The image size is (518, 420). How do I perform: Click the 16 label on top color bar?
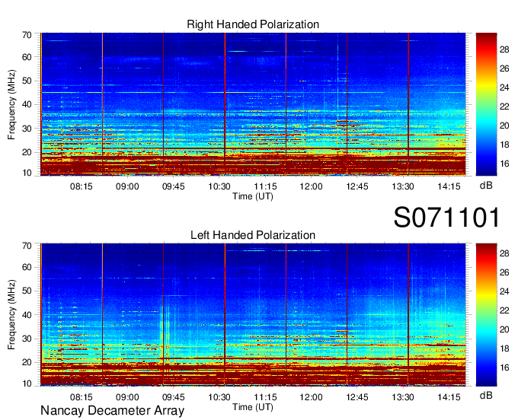click(504, 164)
